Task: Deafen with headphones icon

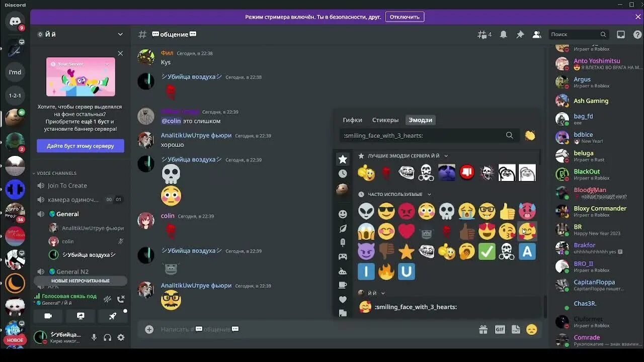Action: click(107, 337)
